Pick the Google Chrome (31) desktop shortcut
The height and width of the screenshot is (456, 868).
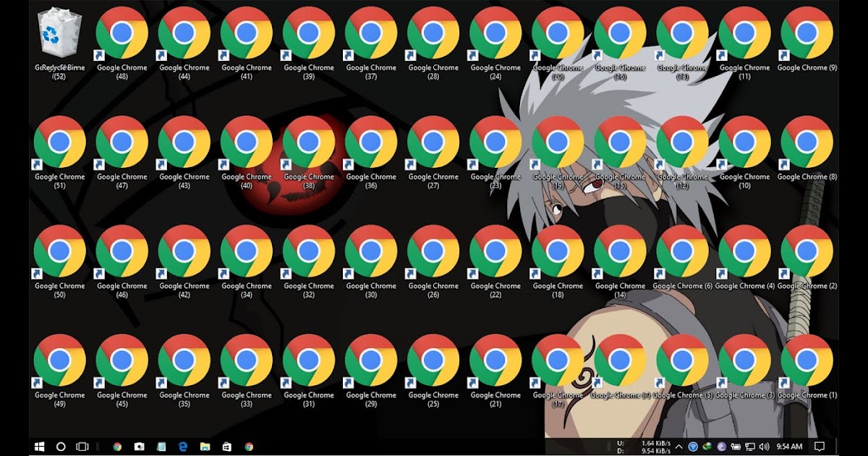coord(309,371)
